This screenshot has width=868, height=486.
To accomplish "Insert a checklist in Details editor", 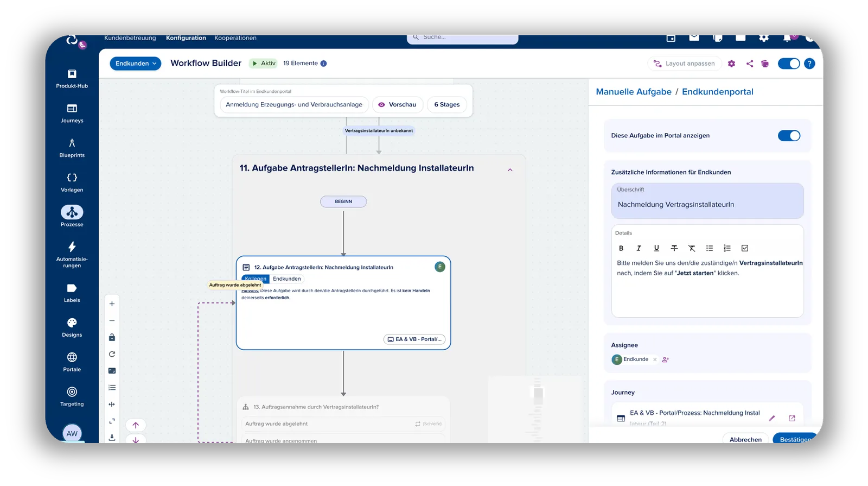I will (x=745, y=248).
